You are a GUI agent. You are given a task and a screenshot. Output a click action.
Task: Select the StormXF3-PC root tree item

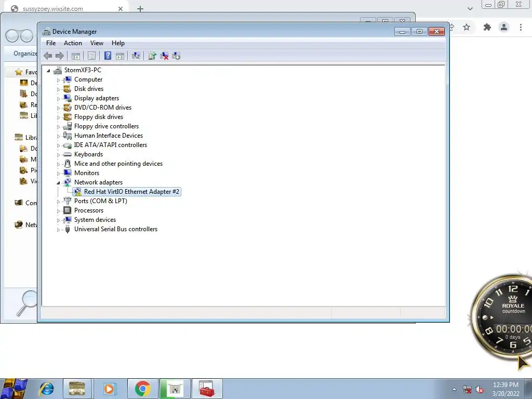point(83,70)
